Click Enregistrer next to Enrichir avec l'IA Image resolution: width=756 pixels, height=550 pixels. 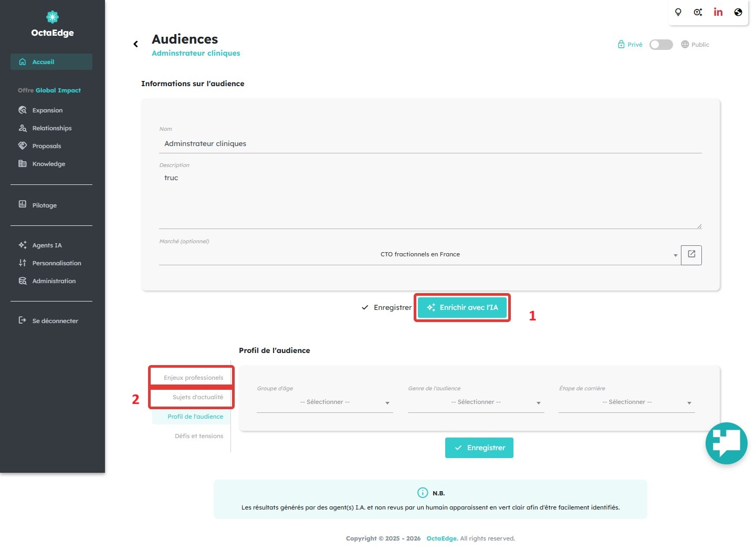pos(386,307)
